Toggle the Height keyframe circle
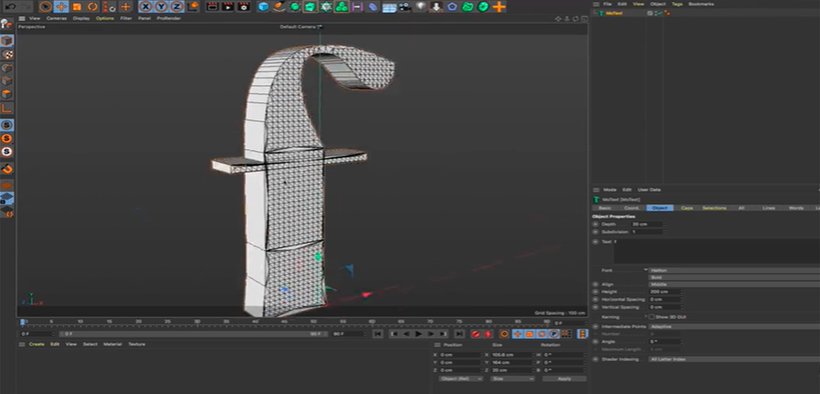The image size is (820, 394). click(x=595, y=291)
